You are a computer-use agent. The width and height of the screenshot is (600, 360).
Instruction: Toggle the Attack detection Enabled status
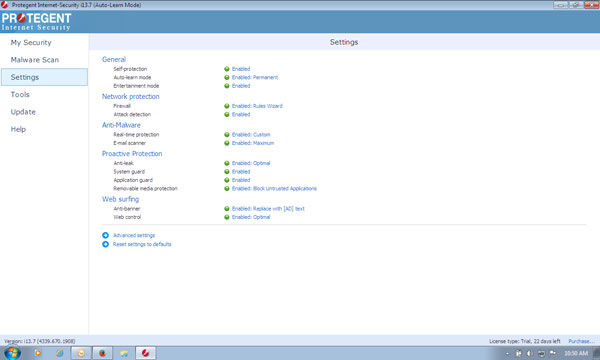(x=241, y=114)
